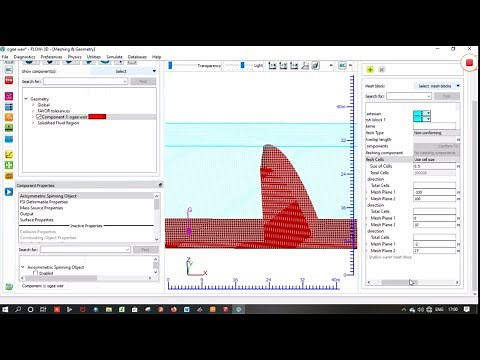Click the gray delete mesh block icon
480x360 pixels.
click(382, 69)
